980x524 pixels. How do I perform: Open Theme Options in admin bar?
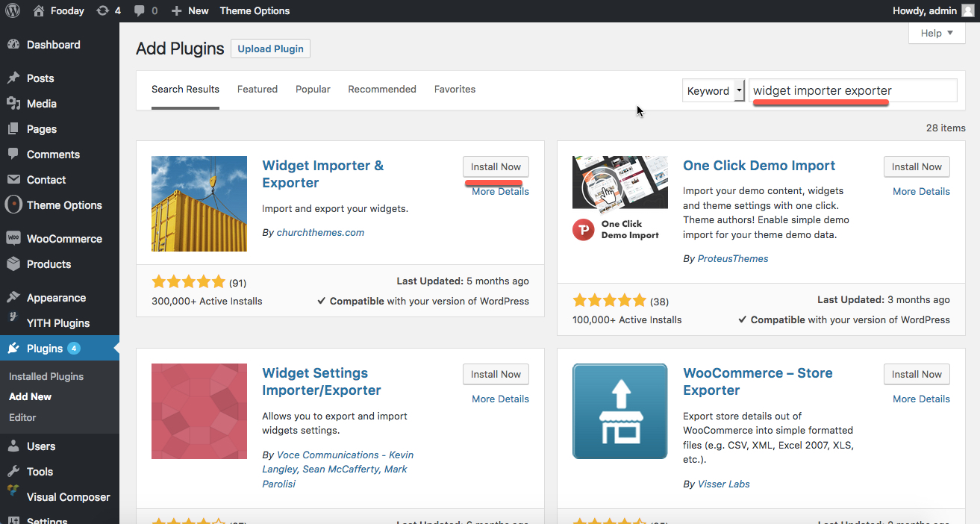pyautogui.click(x=255, y=10)
